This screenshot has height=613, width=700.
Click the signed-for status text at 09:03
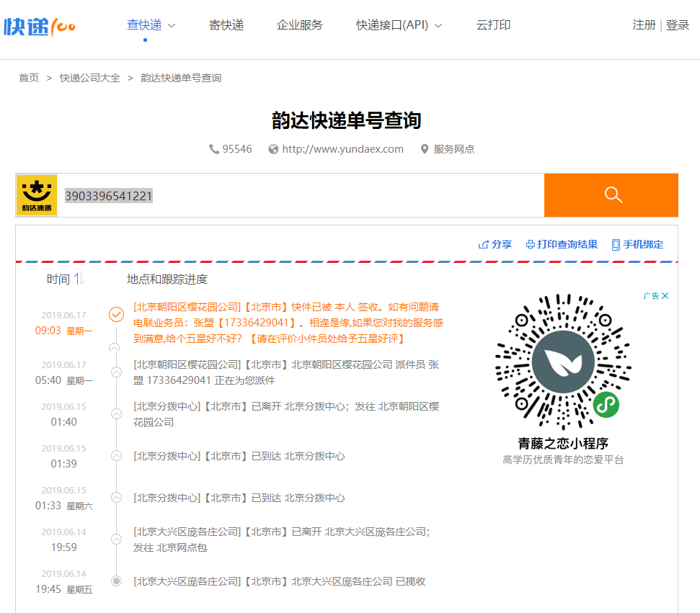(x=288, y=323)
